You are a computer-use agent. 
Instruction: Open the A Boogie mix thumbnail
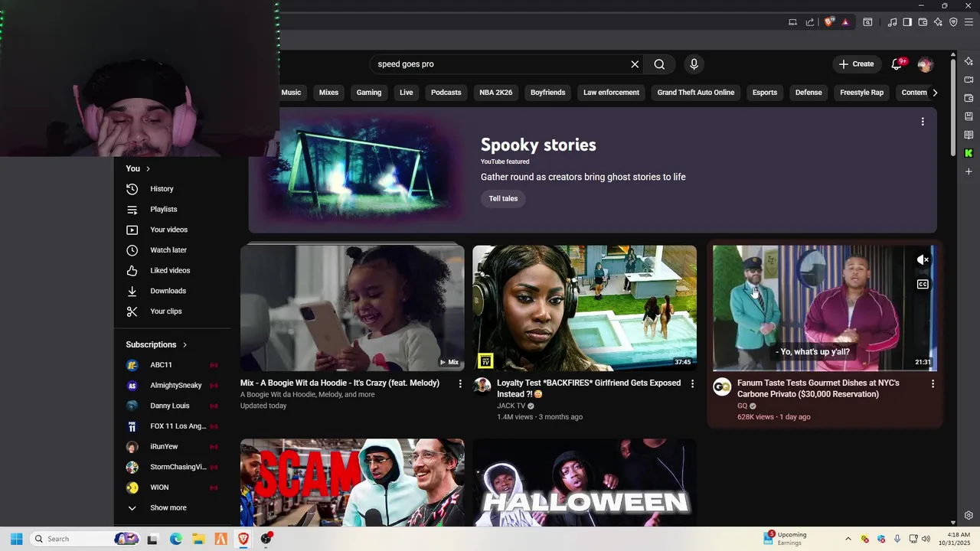click(x=352, y=308)
